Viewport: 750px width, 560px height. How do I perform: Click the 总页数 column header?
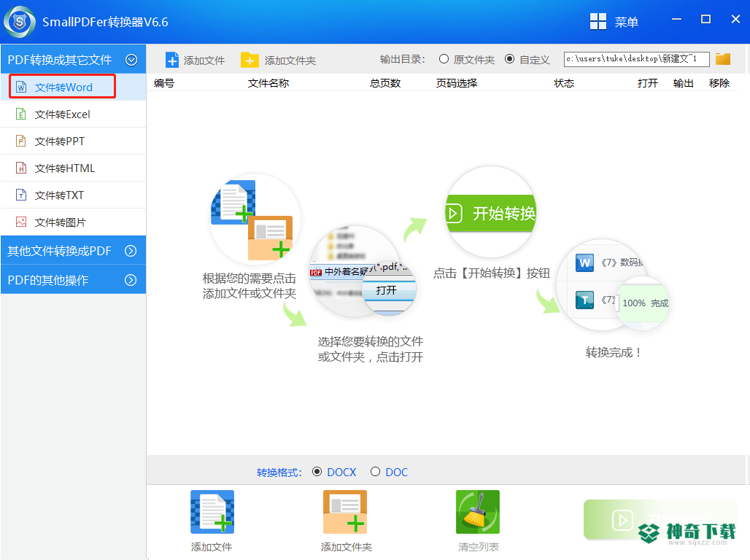pos(385,82)
